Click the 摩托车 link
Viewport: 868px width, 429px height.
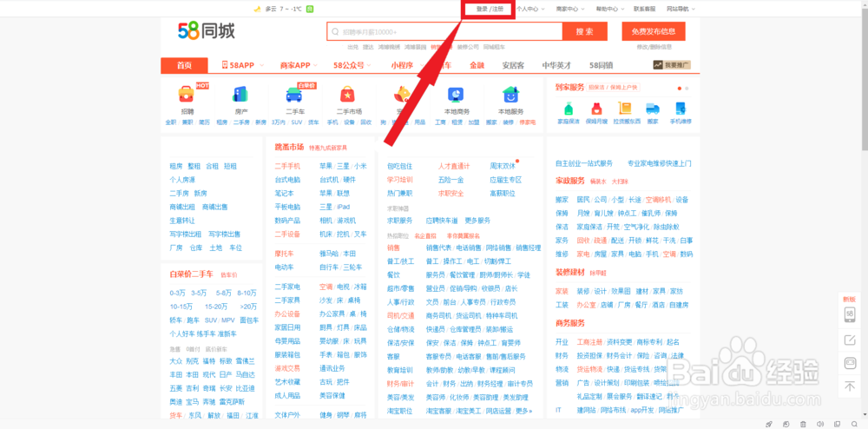[x=284, y=254]
